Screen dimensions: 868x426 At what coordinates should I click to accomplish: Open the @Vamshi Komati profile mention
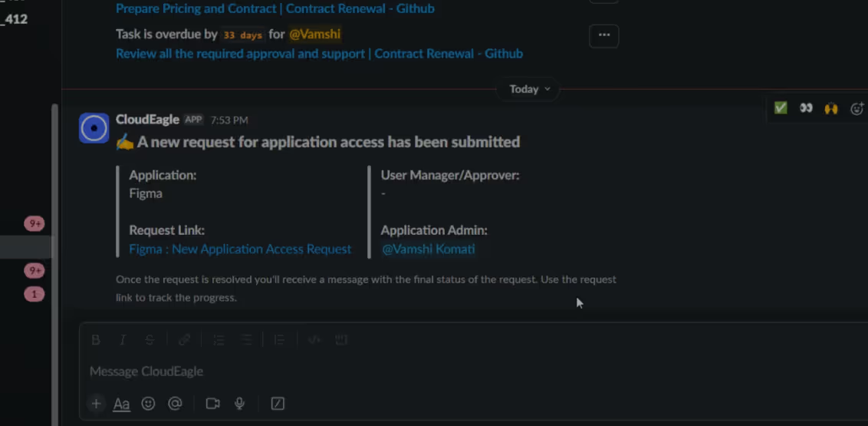point(428,249)
